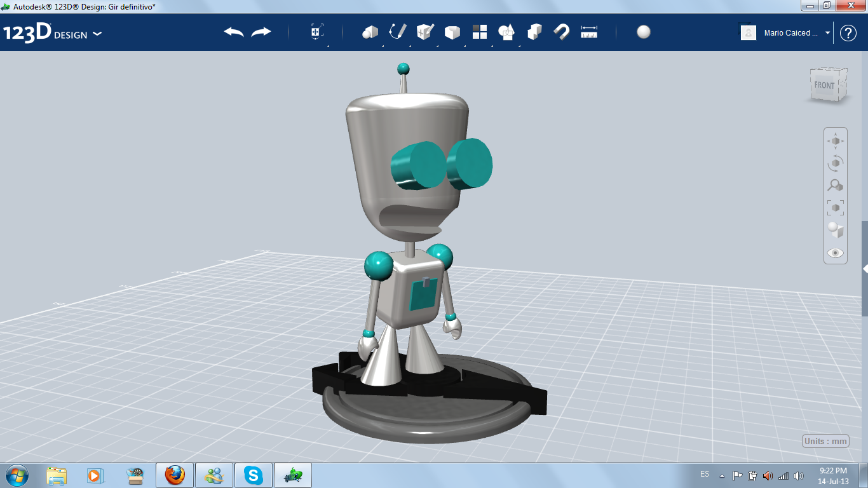Select the Zoom navigation tool
Image resolution: width=868 pixels, height=488 pixels.
pyautogui.click(x=836, y=185)
